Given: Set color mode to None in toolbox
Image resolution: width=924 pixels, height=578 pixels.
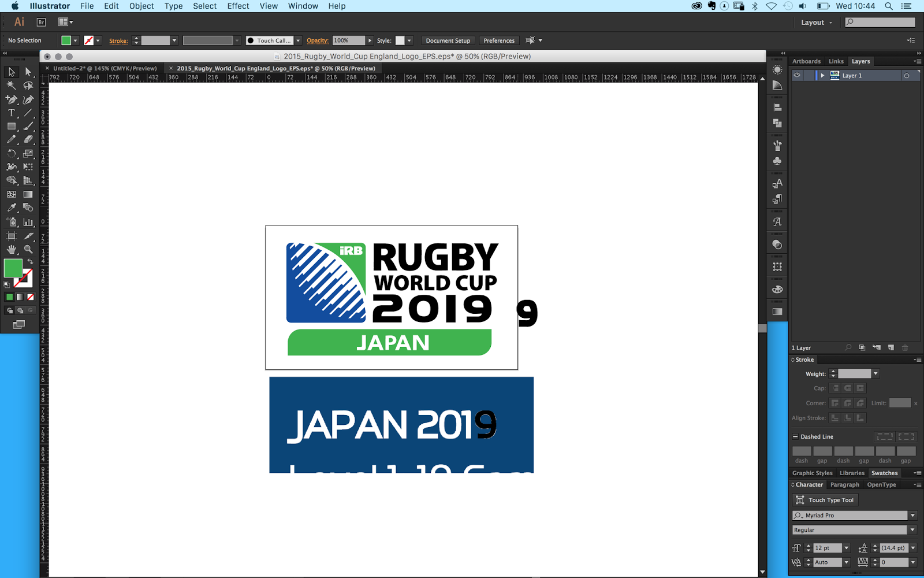Looking at the screenshot, I should (x=31, y=297).
